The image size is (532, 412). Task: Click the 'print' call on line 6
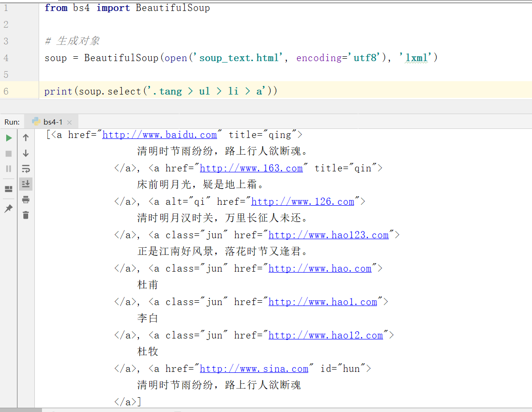click(x=58, y=91)
